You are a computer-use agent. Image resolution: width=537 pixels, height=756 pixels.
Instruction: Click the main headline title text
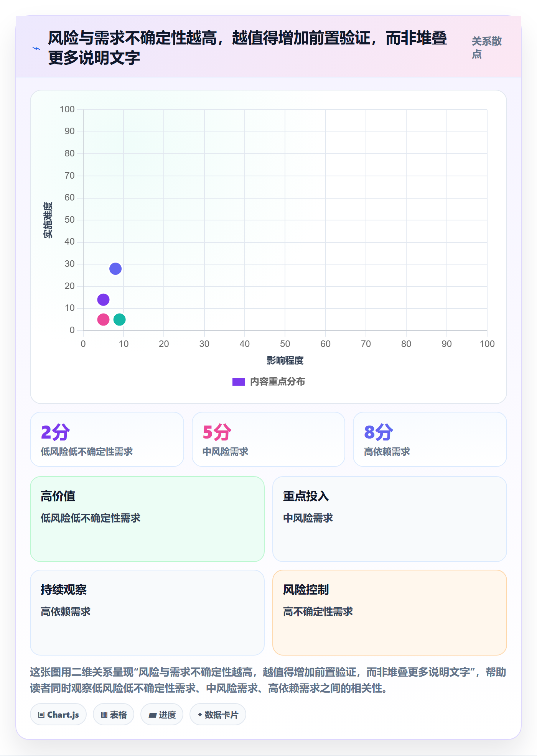(247, 48)
